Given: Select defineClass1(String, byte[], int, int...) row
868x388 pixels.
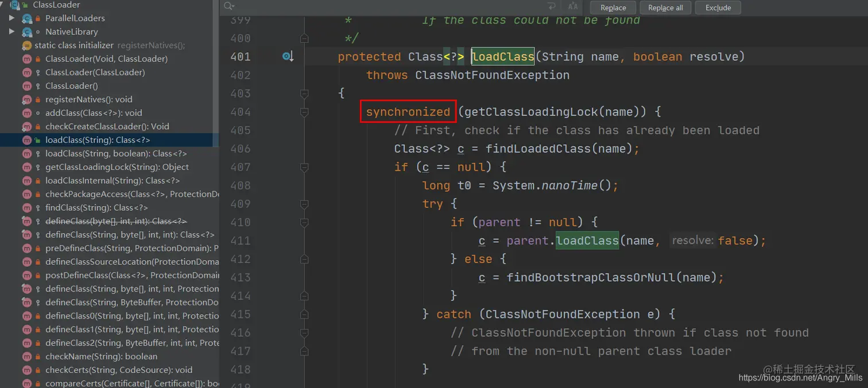Looking at the screenshot, I should 109,329.
